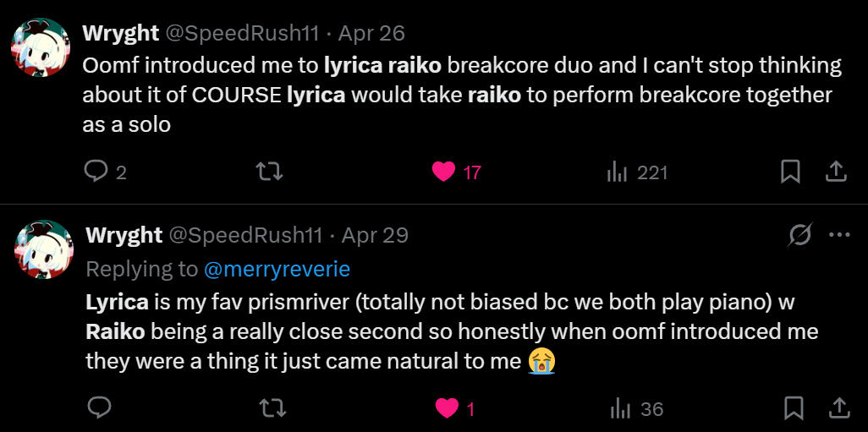The width and height of the screenshot is (868, 432).
Task: Open Wryght's avatar on the second tweet
Action: point(42,249)
